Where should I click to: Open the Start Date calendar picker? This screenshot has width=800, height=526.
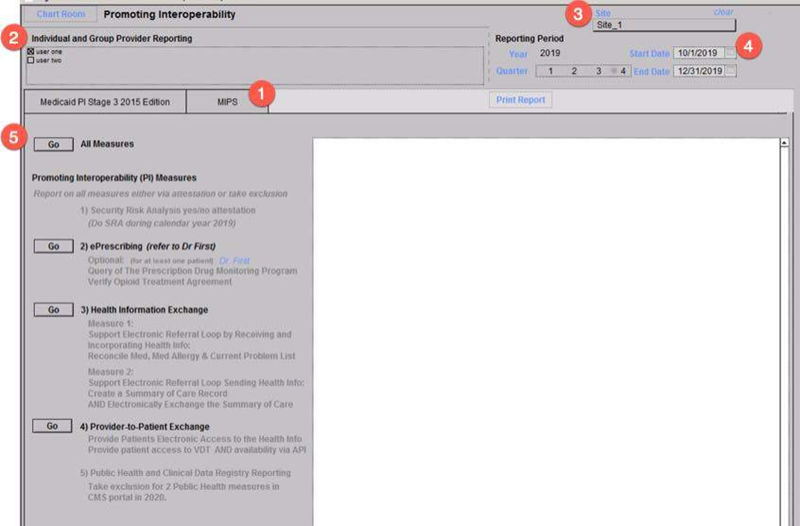[x=731, y=52]
